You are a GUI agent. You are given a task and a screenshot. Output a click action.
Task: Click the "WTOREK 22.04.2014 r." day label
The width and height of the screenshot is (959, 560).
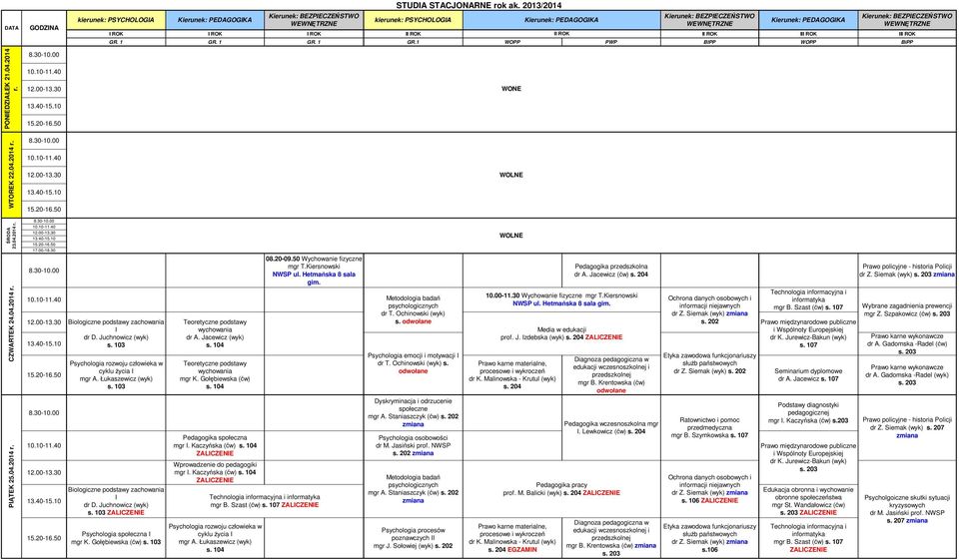click(x=11, y=175)
